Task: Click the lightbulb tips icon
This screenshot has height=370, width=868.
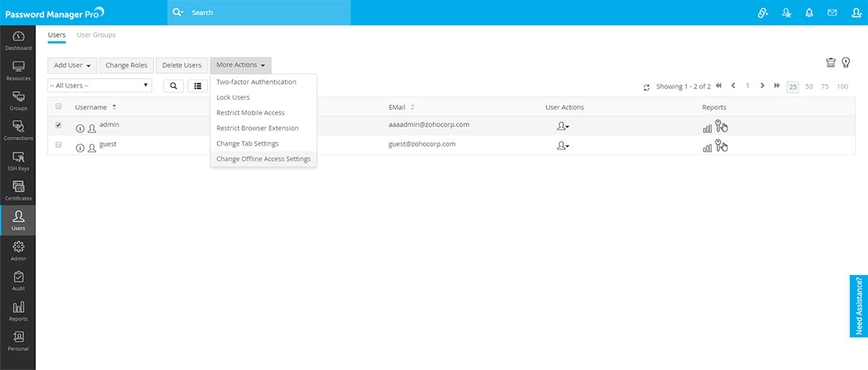Action: [846, 63]
